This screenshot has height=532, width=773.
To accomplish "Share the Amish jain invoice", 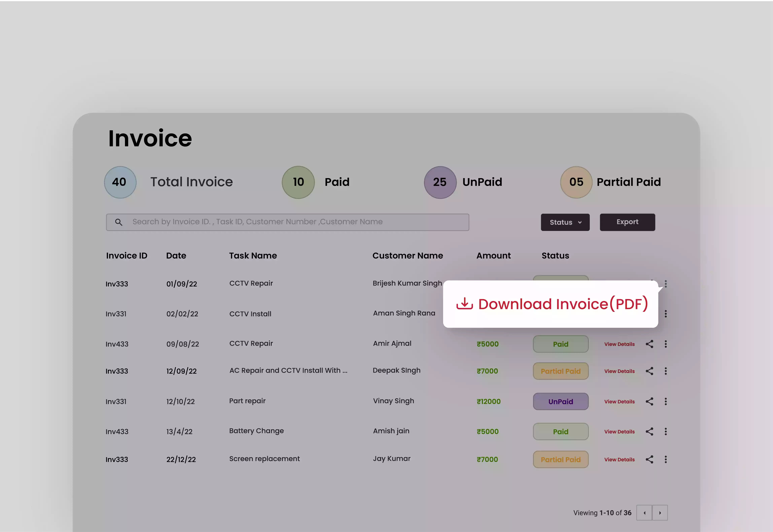I will pyautogui.click(x=649, y=431).
